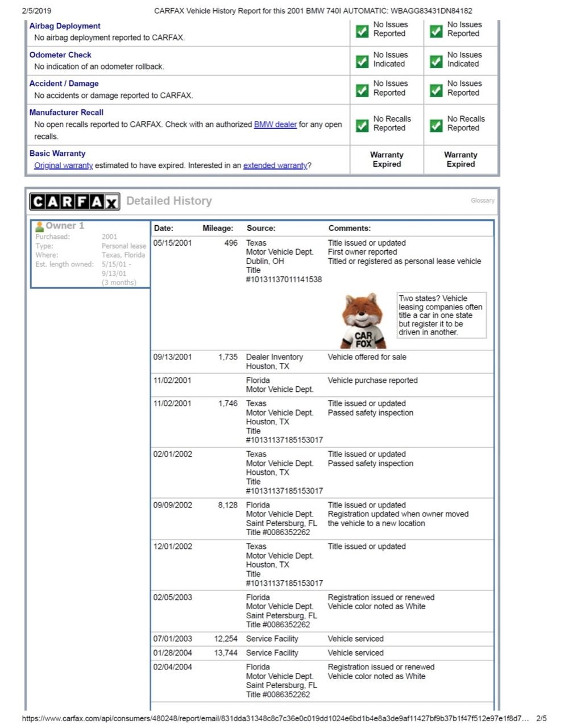Follow the Original warranty link
564x728 pixels.
(x=63, y=166)
